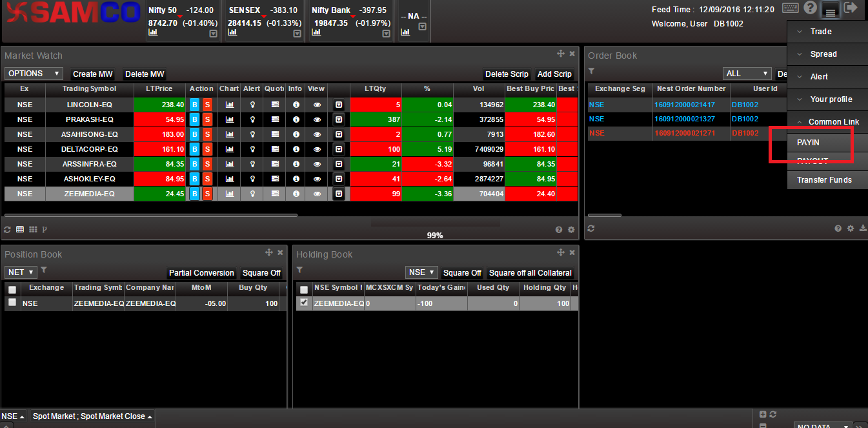Show info icon for ASHOKLEY-EQ
Viewport: 868px width, 428px height.
296,179
